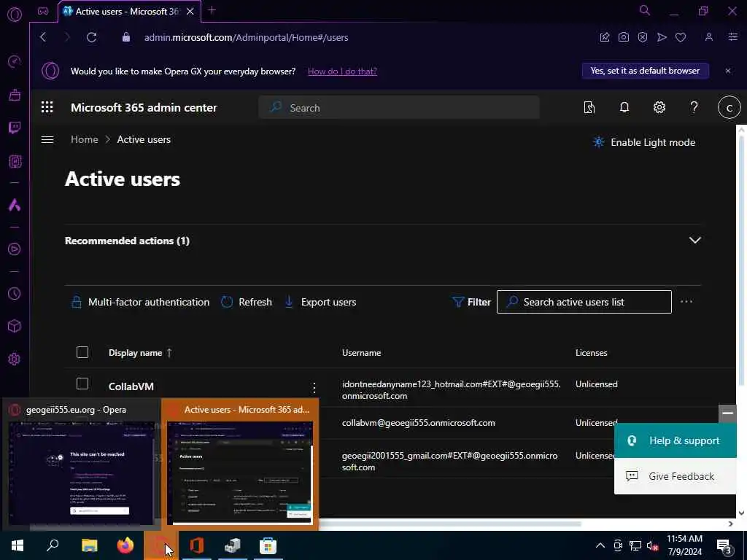The width and height of the screenshot is (747, 560).
Task: Click Export users
Action: [320, 302]
